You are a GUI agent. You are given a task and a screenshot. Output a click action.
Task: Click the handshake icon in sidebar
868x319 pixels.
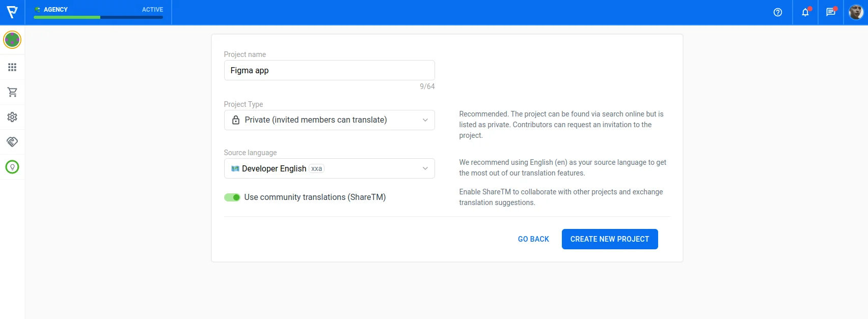(x=12, y=142)
